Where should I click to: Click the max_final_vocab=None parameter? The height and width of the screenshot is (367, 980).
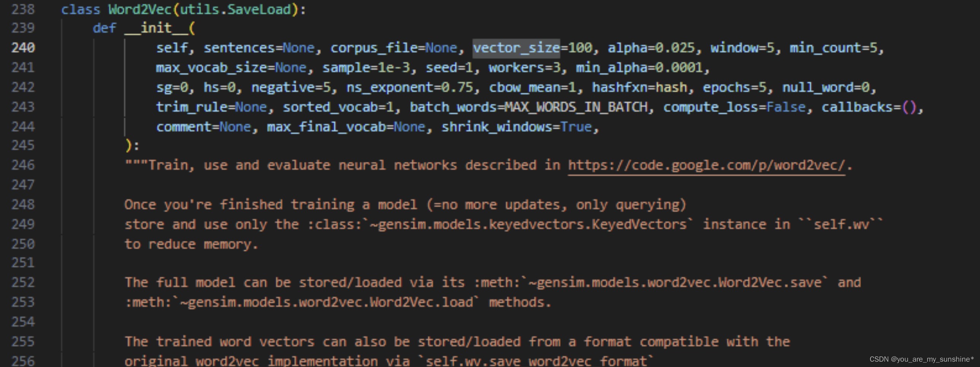pos(346,127)
